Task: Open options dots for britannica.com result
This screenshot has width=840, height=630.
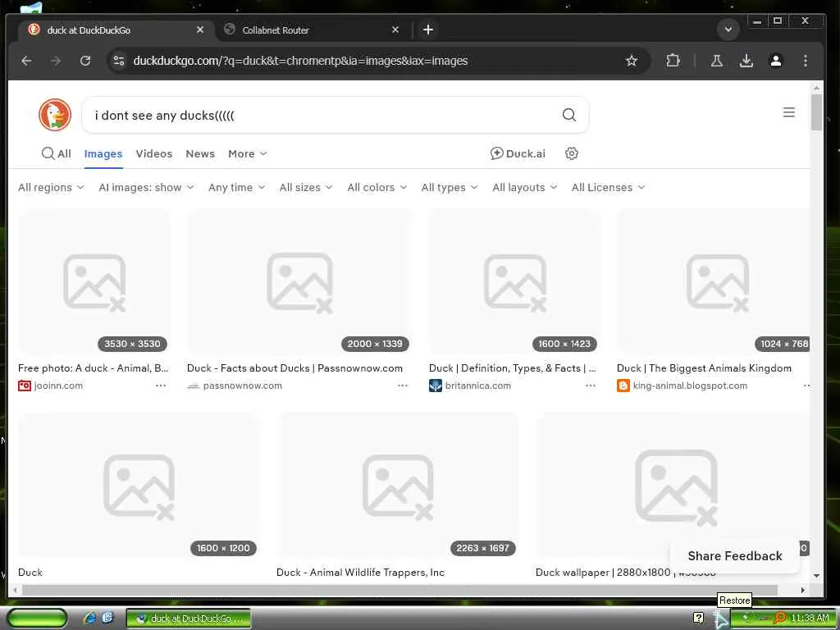Action: click(x=591, y=386)
